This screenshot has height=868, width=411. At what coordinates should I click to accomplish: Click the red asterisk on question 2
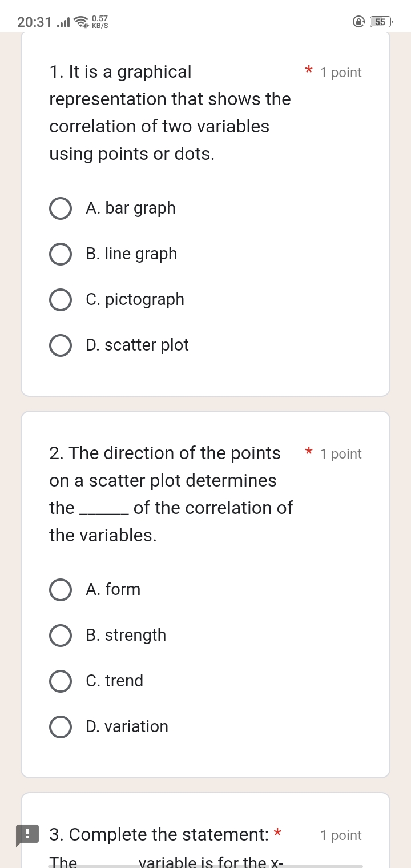(x=308, y=452)
